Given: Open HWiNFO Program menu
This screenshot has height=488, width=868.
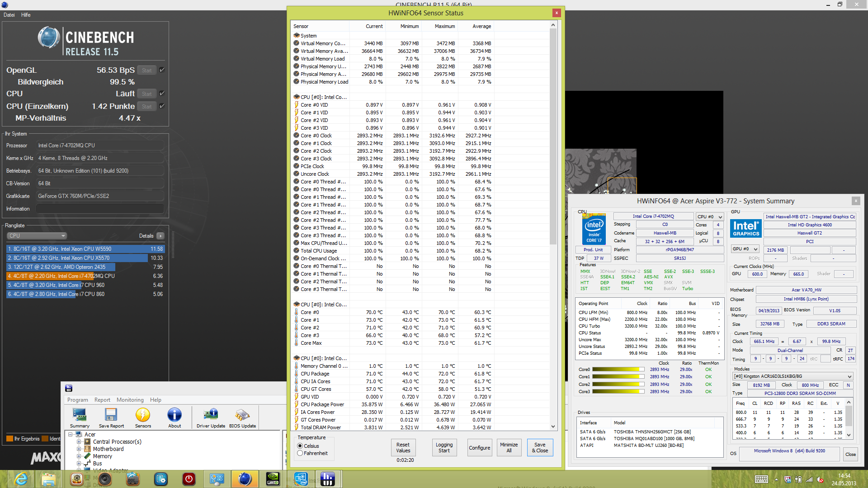Looking at the screenshot, I should (x=78, y=400).
